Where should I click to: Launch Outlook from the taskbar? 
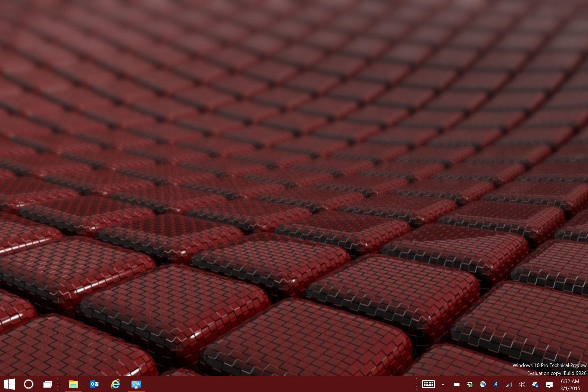[x=94, y=384]
